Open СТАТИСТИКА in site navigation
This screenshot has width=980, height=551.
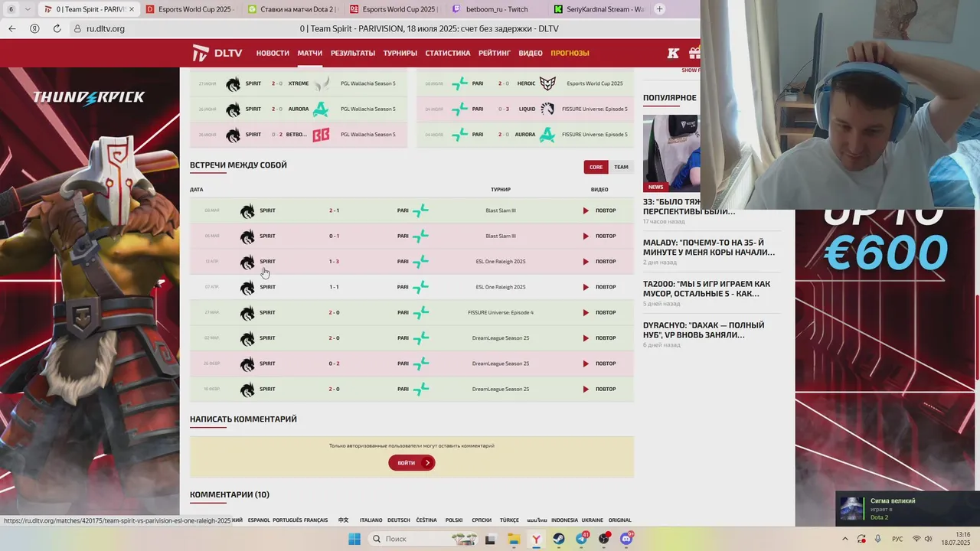pos(448,54)
